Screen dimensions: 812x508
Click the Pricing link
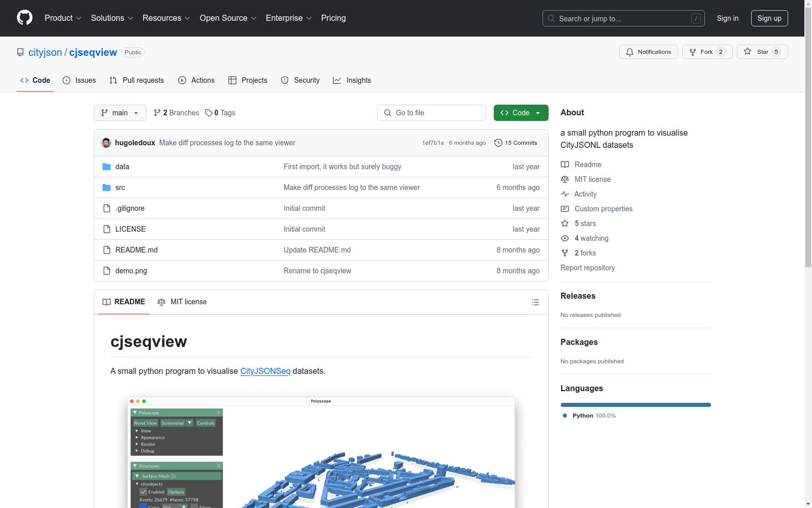click(x=333, y=18)
